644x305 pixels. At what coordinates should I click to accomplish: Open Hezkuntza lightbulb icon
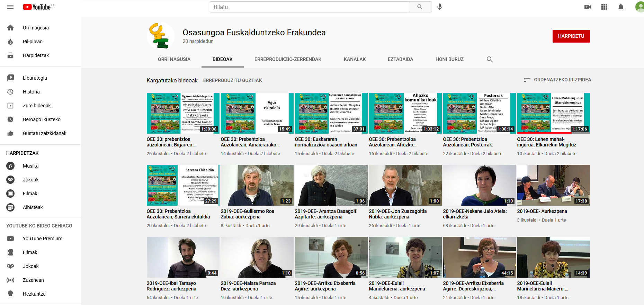(x=10, y=294)
